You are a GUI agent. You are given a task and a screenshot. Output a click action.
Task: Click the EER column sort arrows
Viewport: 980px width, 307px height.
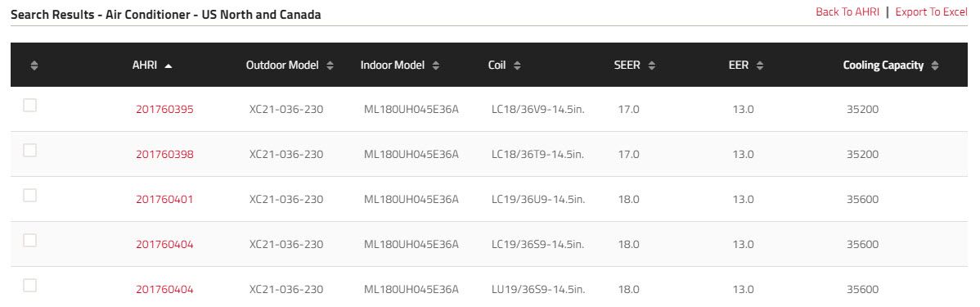760,65
